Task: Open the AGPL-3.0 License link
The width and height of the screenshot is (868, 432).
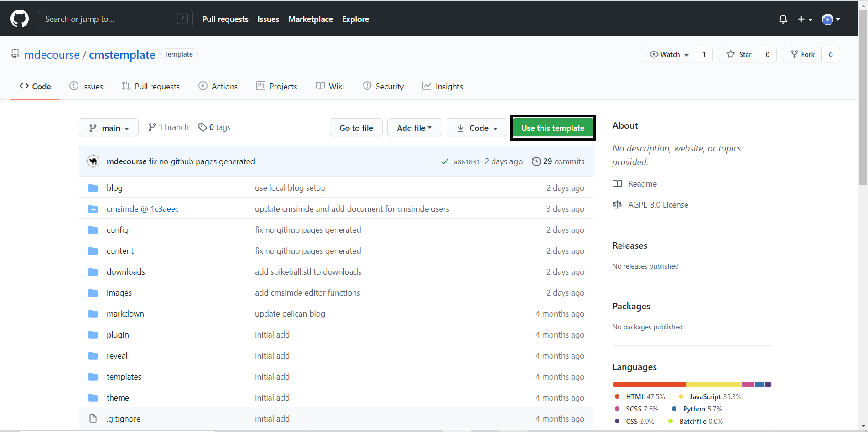Action: click(658, 205)
